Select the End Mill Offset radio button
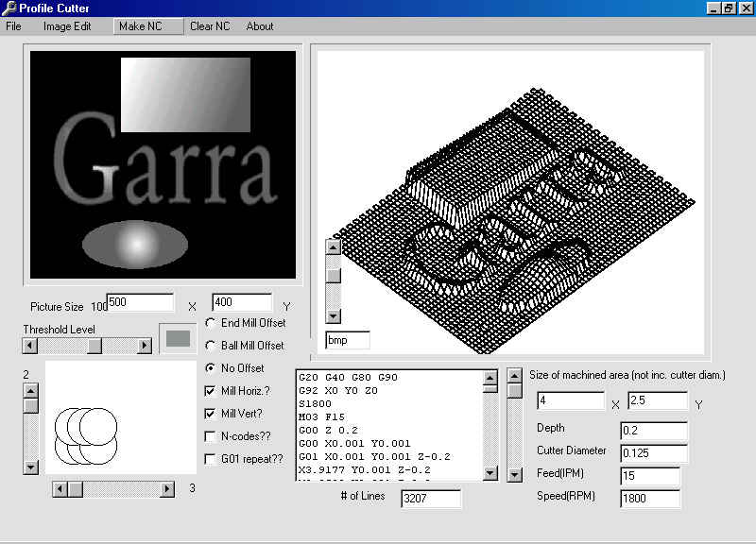This screenshot has width=756, height=544. click(211, 323)
